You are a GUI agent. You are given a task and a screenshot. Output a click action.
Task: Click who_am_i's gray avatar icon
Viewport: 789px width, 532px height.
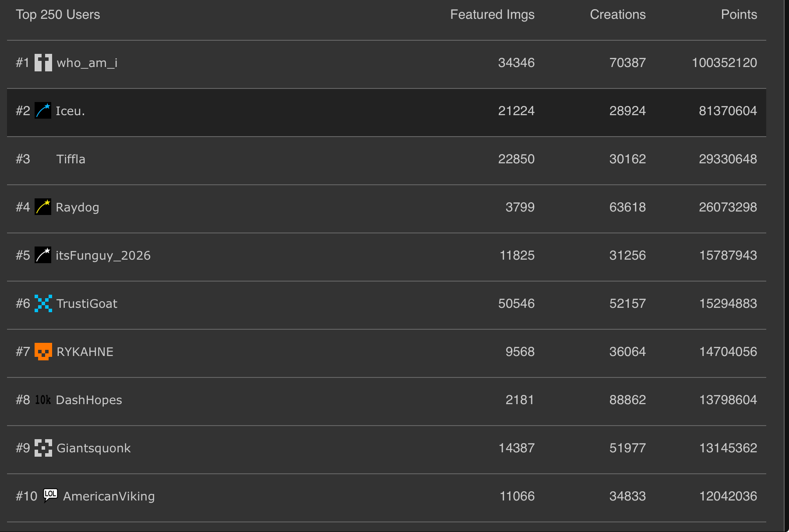coord(43,63)
